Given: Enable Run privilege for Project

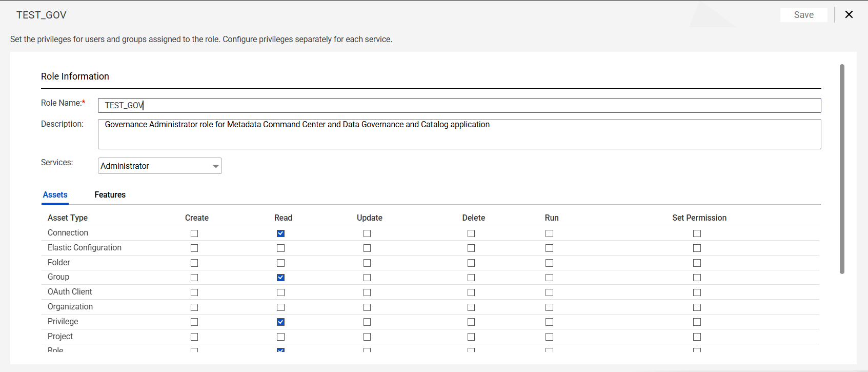Looking at the screenshot, I should point(550,337).
